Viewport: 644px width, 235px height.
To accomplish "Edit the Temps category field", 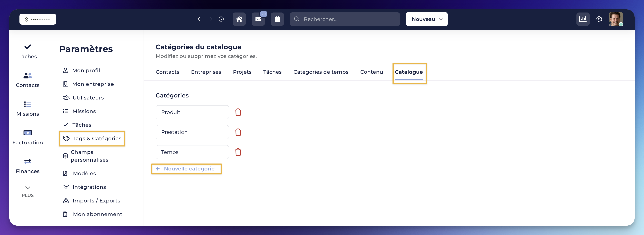I will [x=192, y=152].
